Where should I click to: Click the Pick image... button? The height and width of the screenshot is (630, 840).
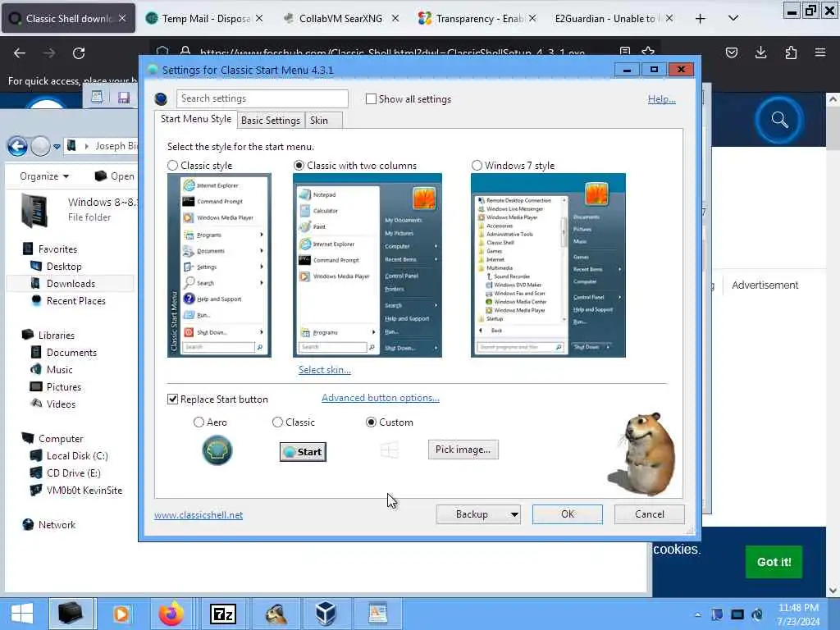pyautogui.click(x=463, y=450)
